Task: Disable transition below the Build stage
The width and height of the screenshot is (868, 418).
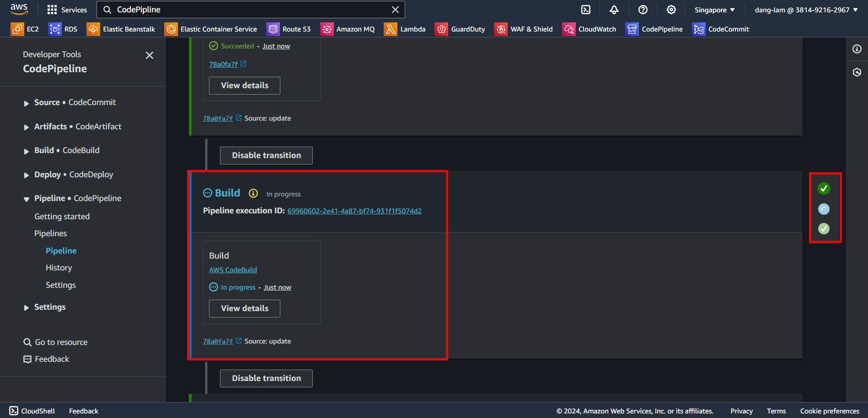Action: pos(266,378)
